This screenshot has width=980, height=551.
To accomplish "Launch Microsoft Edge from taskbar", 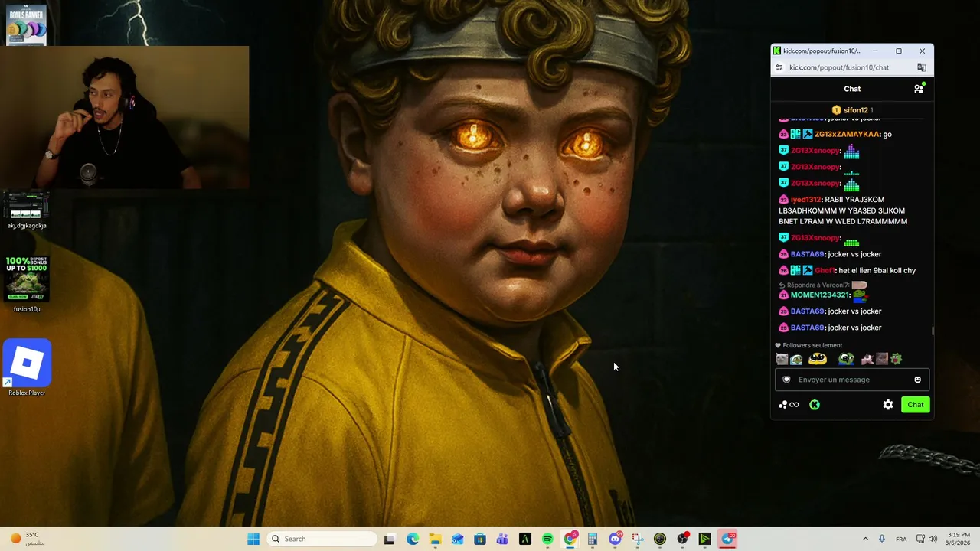I will coord(413,539).
